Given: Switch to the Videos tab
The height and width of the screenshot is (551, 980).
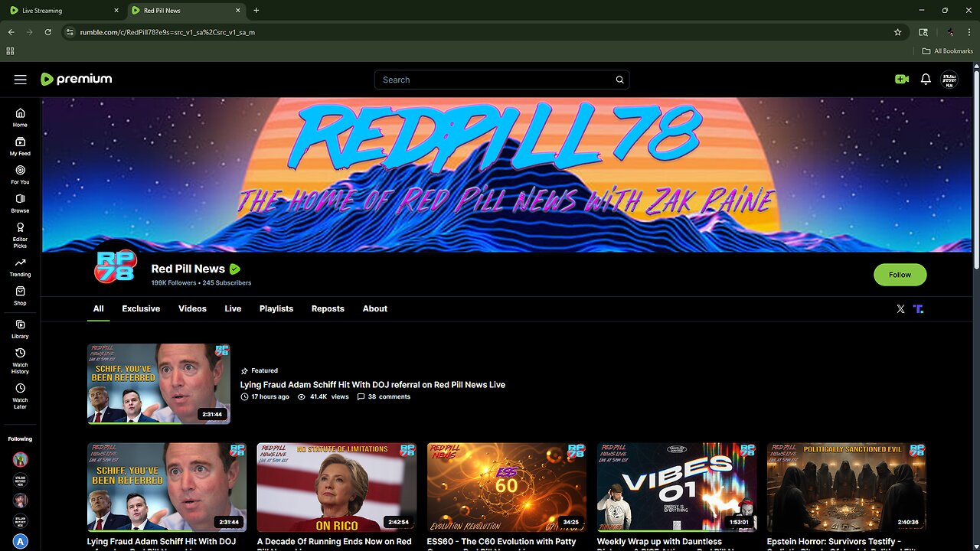Looking at the screenshot, I should [192, 308].
